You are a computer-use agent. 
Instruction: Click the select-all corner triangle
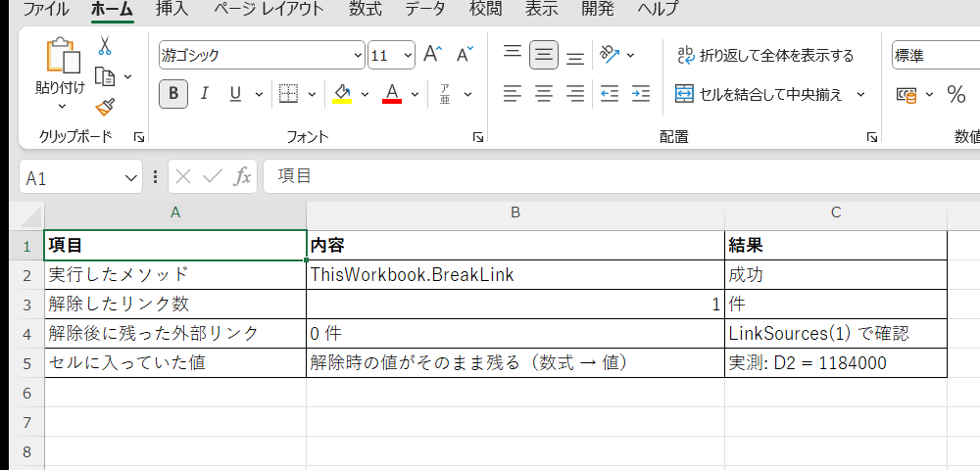pyautogui.click(x=31, y=216)
